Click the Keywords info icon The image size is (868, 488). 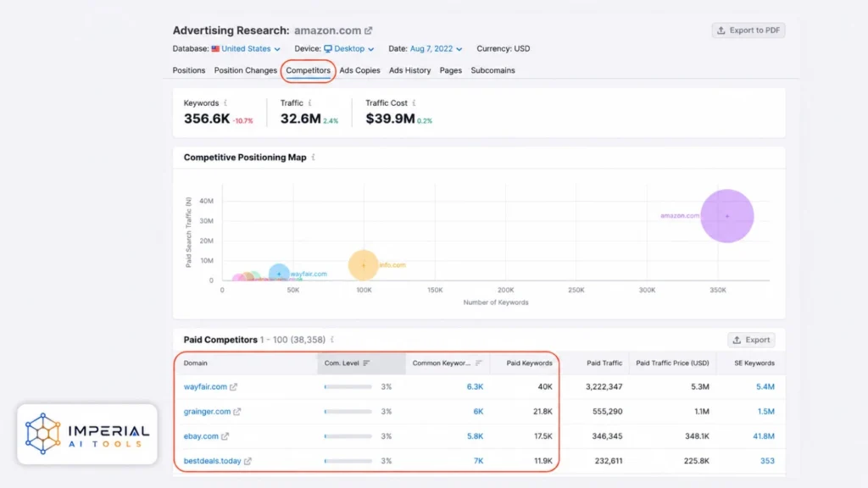point(225,103)
